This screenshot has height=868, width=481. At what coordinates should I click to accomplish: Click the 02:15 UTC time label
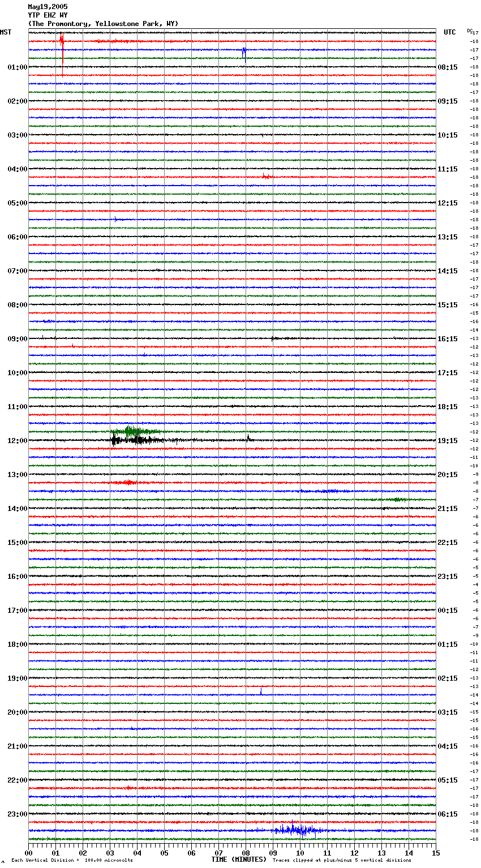pyautogui.click(x=448, y=678)
